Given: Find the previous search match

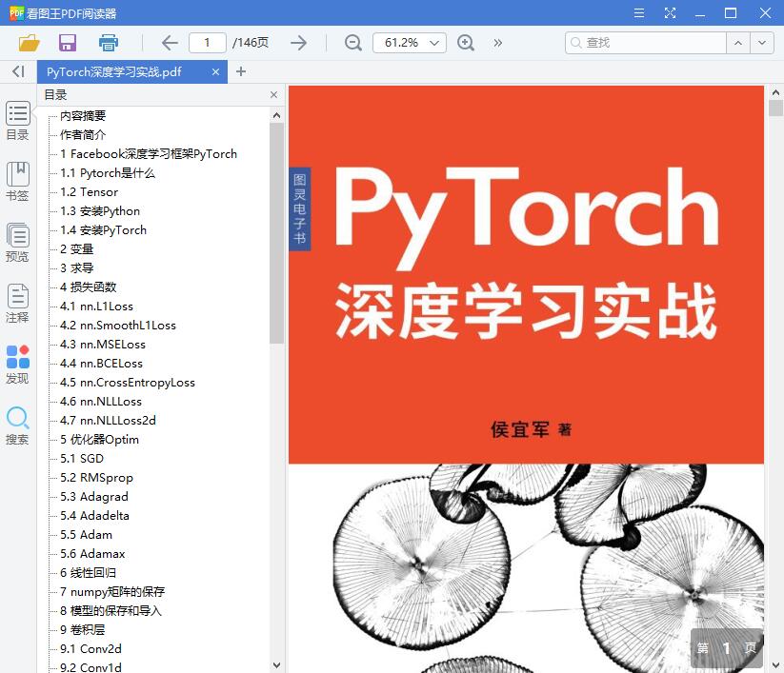Looking at the screenshot, I should (x=738, y=43).
